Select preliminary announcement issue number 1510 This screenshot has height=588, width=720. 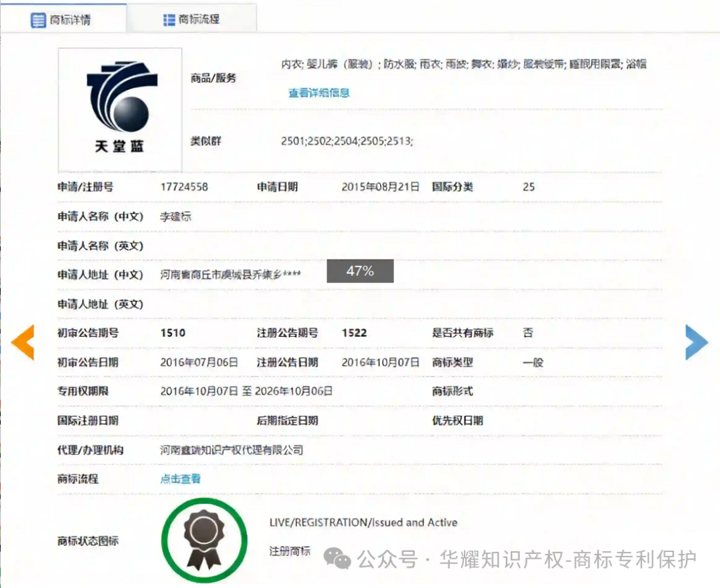173,333
